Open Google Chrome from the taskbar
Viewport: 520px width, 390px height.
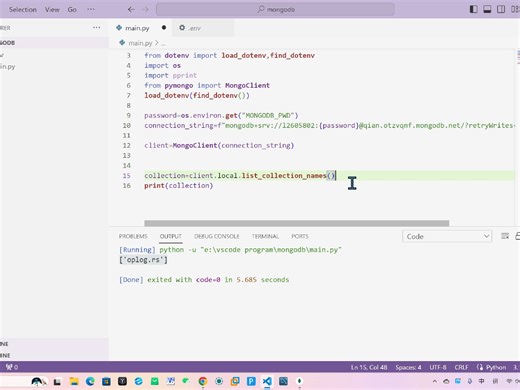tap(203, 381)
